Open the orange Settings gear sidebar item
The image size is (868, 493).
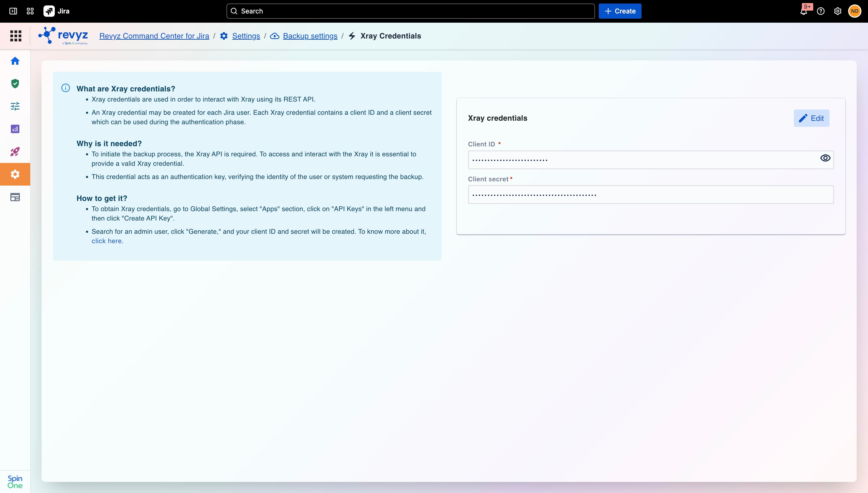click(15, 174)
